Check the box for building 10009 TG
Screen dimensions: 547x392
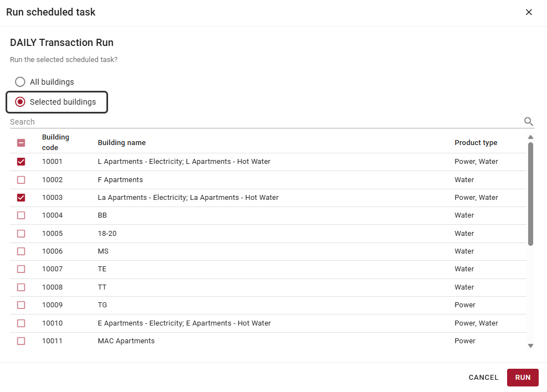pos(21,305)
